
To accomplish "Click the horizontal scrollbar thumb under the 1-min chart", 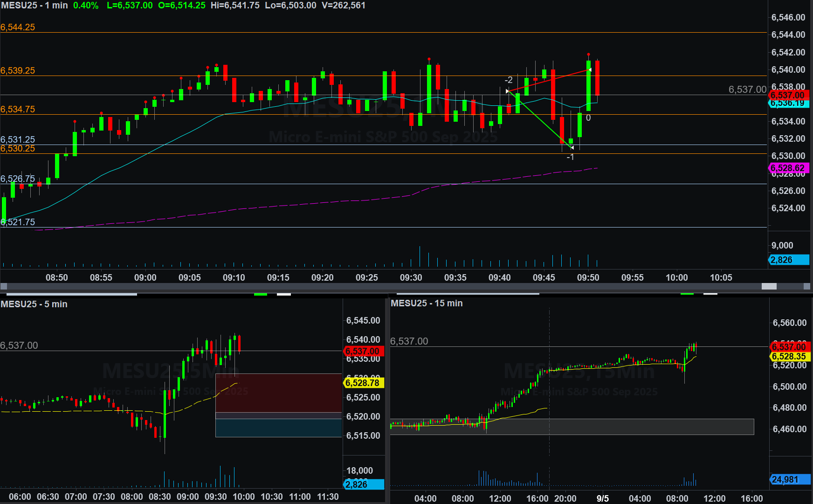I will pyautogui.click(x=769, y=286).
